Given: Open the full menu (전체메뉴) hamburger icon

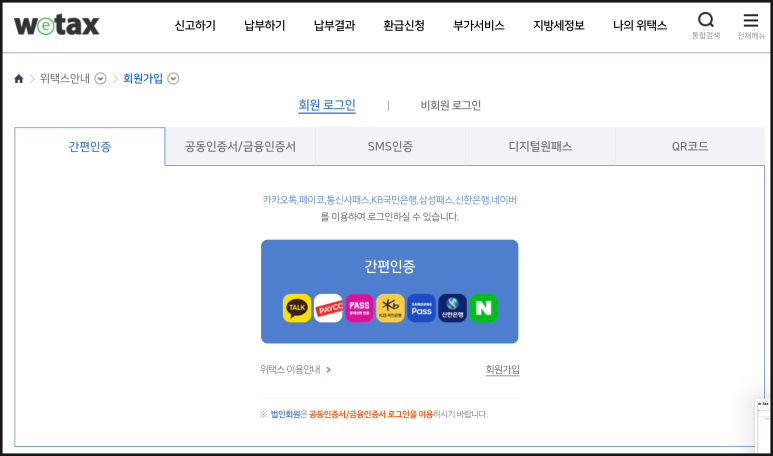Looking at the screenshot, I should point(751,26).
